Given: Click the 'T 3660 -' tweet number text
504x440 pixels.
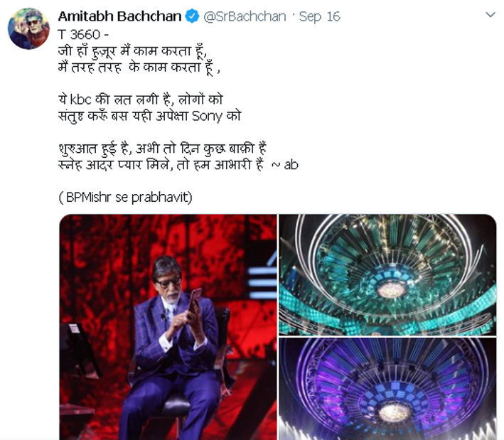Looking at the screenshot, I should [84, 35].
